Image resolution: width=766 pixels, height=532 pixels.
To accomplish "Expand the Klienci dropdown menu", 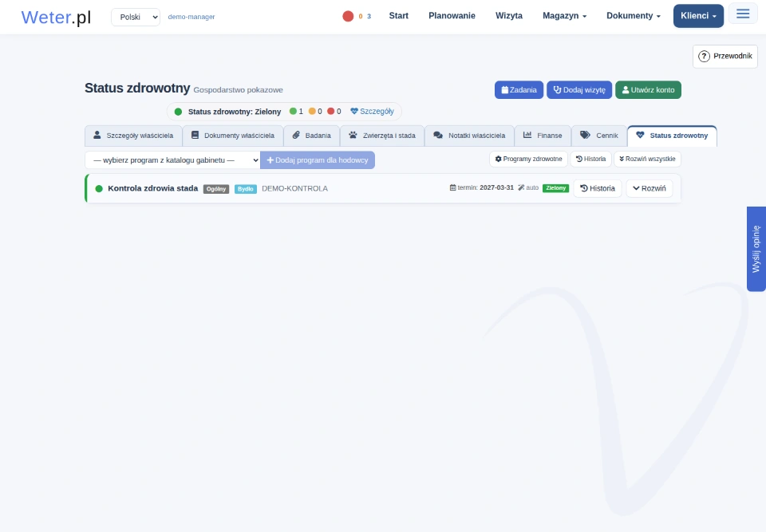I will [699, 16].
